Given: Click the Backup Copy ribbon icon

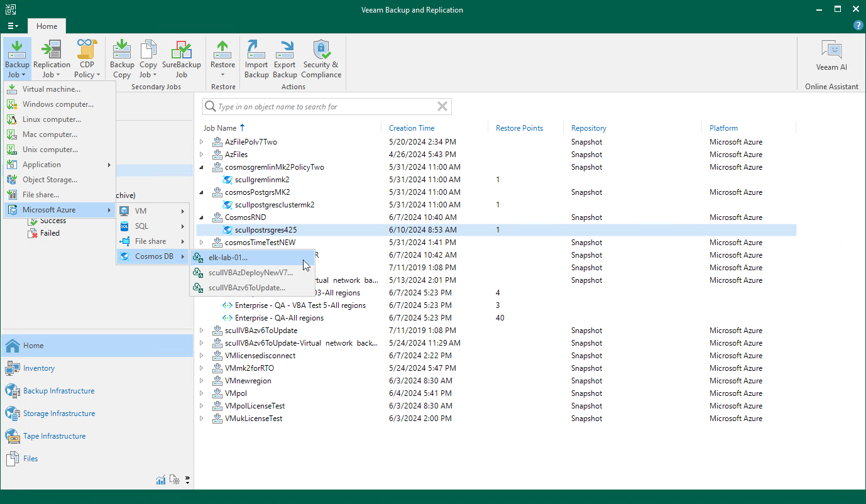Looking at the screenshot, I should pyautogui.click(x=122, y=58).
